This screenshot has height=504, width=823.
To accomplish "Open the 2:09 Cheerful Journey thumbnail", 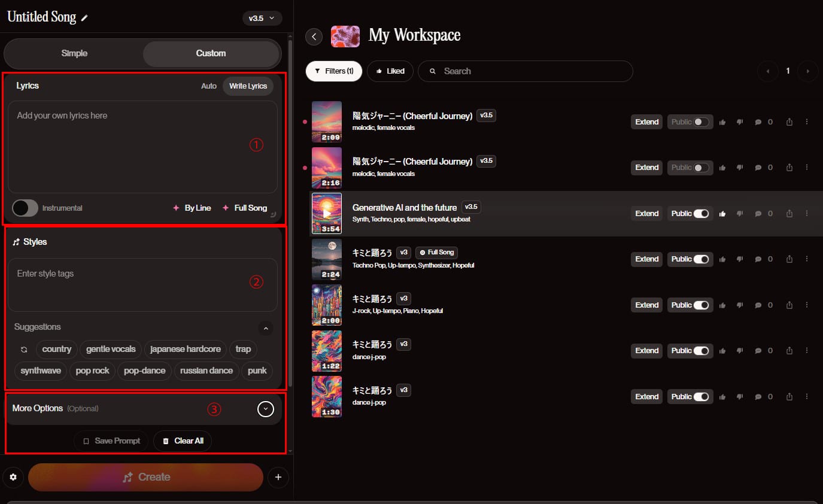I will tap(327, 122).
